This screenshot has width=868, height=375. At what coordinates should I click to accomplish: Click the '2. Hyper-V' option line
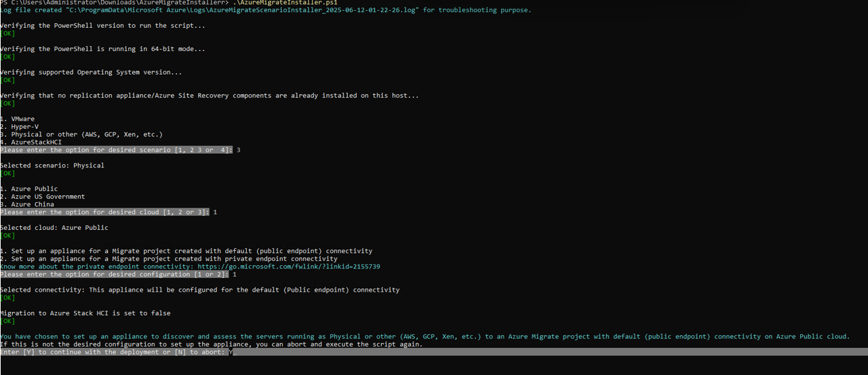pyautogui.click(x=20, y=127)
